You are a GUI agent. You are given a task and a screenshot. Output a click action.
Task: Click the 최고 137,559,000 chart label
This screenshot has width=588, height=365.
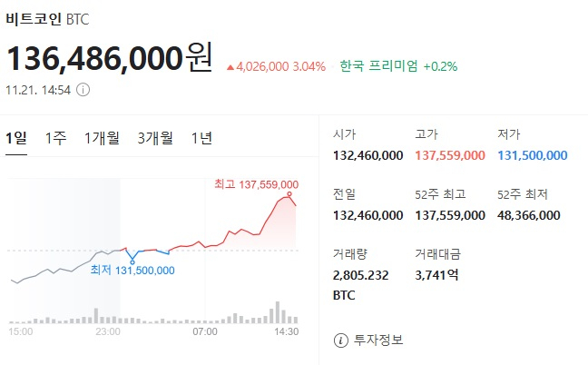256,184
